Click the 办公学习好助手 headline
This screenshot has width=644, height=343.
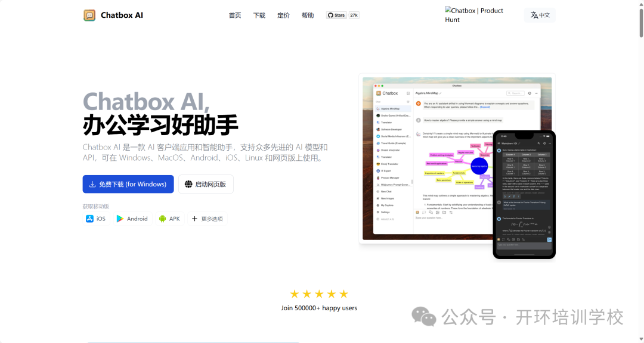click(160, 125)
